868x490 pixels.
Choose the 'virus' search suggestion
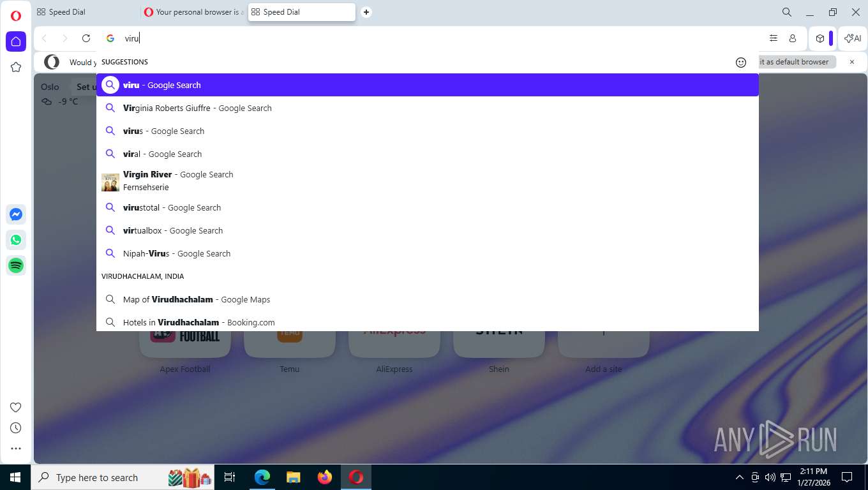click(428, 131)
